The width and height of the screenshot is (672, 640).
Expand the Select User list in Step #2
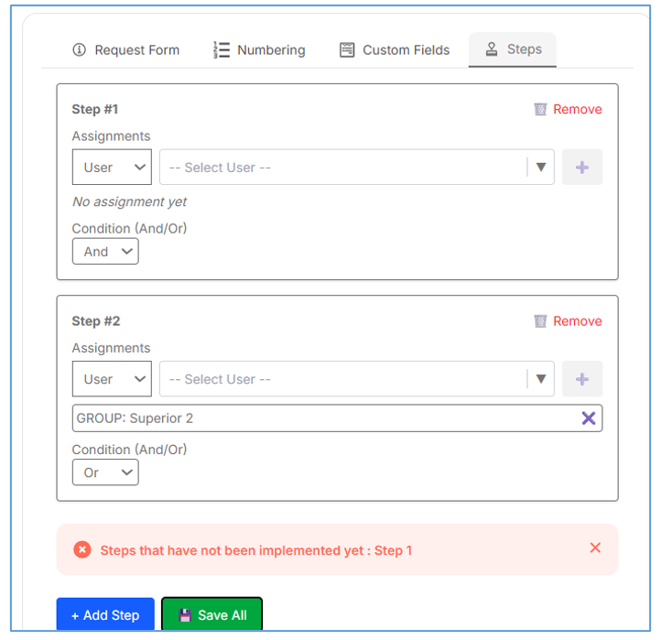(x=540, y=379)
